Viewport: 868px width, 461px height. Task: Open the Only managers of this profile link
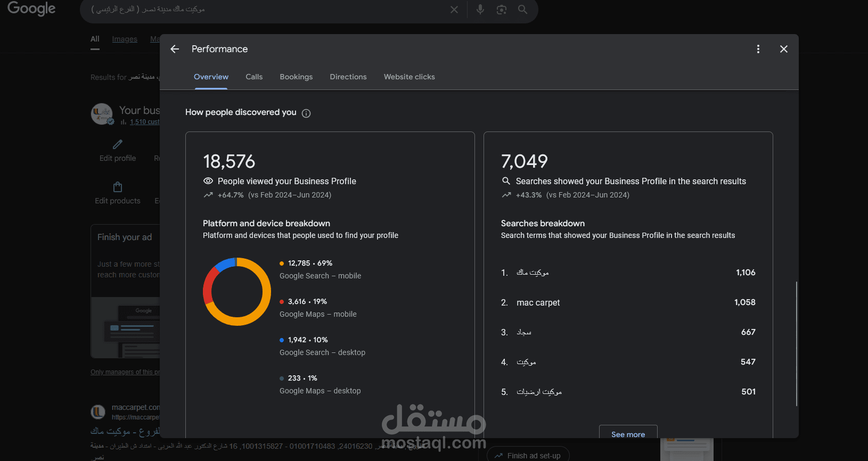(125, 372)
